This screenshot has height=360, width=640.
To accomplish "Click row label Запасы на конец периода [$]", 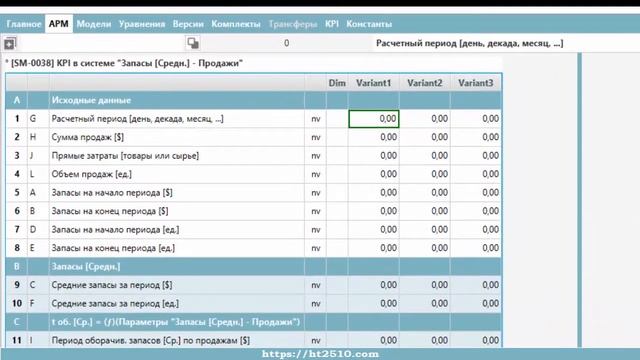I will (x=110, y=211).
